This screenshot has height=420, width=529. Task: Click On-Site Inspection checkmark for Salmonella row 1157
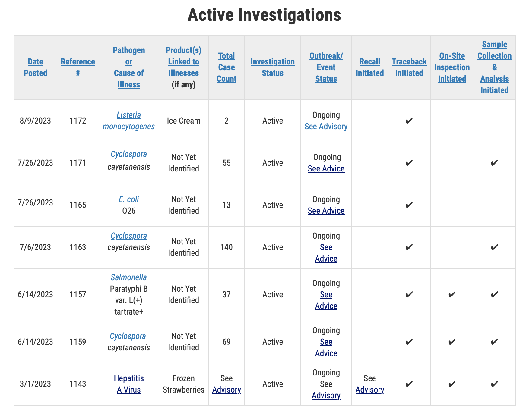coord(452,294)
